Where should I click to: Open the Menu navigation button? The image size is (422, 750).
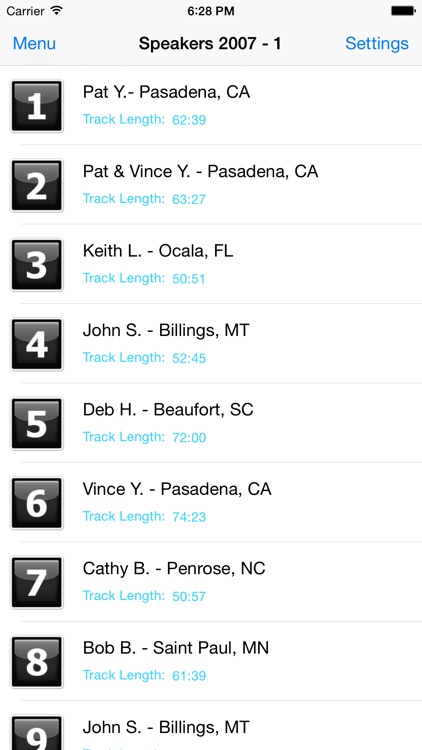click(34, 44)
